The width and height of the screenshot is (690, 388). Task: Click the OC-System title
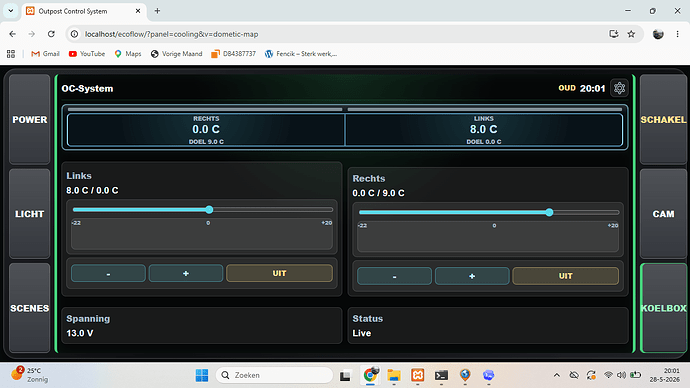click(87, 88)
